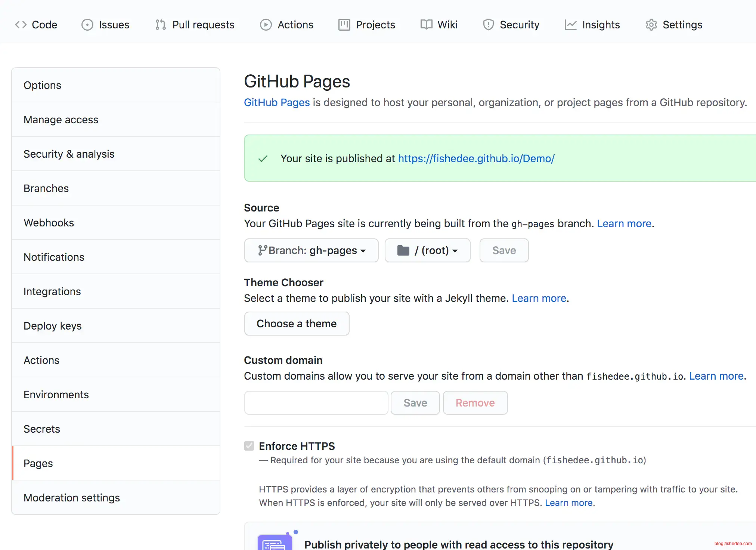The width and height of the screenshot is (756, 550).
Task: Open Webhooks in settings sidebar
Action: 49,223
